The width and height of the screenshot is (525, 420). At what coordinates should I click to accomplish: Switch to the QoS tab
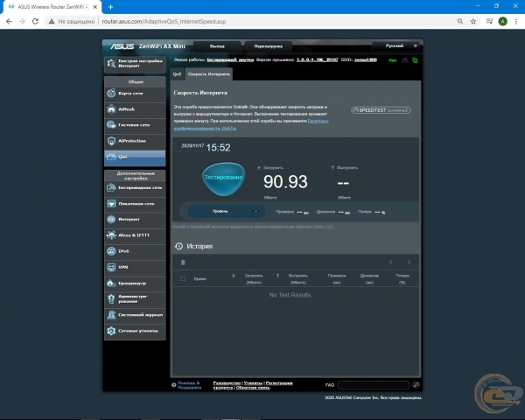pyautogui.click(x=177, y=74)
